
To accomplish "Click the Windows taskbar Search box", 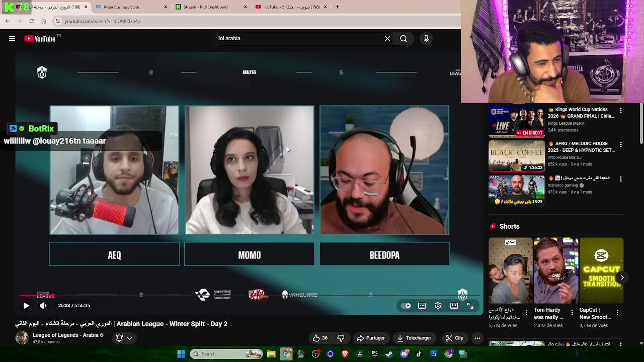I will [227, 354].
